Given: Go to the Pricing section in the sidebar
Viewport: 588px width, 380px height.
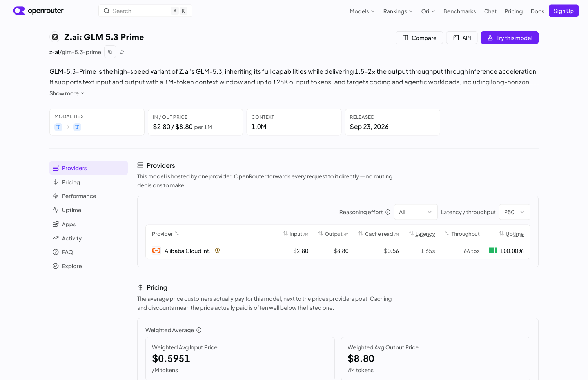Looking at the screenshot, I should click(x=89, y=182).
